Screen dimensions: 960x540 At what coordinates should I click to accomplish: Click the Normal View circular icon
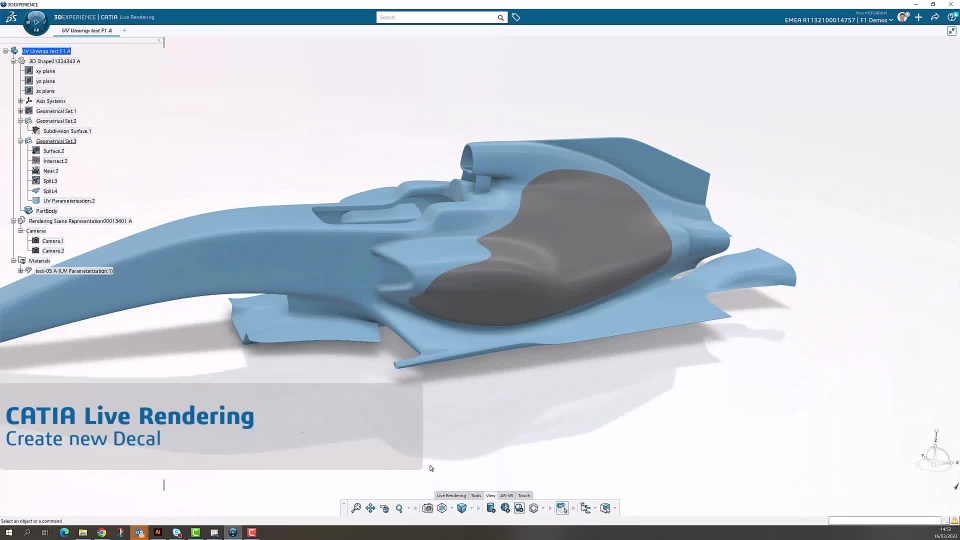tap(442, 508)
